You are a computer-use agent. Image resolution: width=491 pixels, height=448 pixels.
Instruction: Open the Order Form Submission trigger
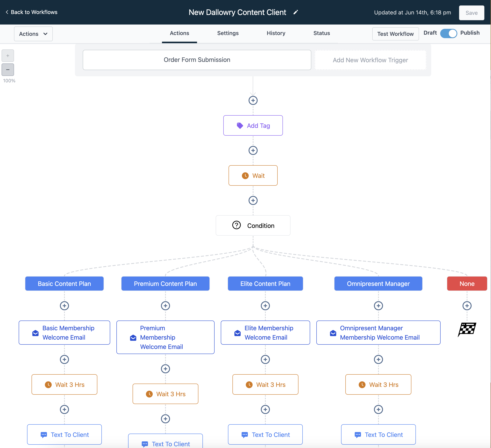(x=197, y=60)
